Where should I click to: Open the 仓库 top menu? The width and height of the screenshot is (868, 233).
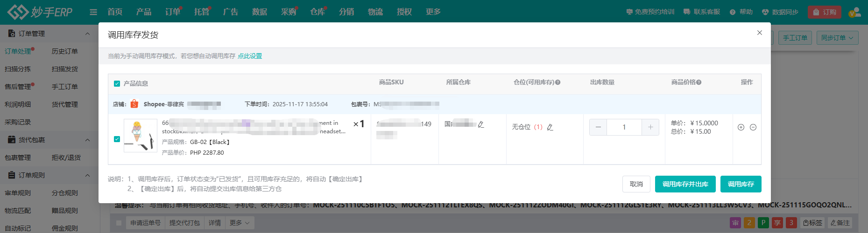318,12
